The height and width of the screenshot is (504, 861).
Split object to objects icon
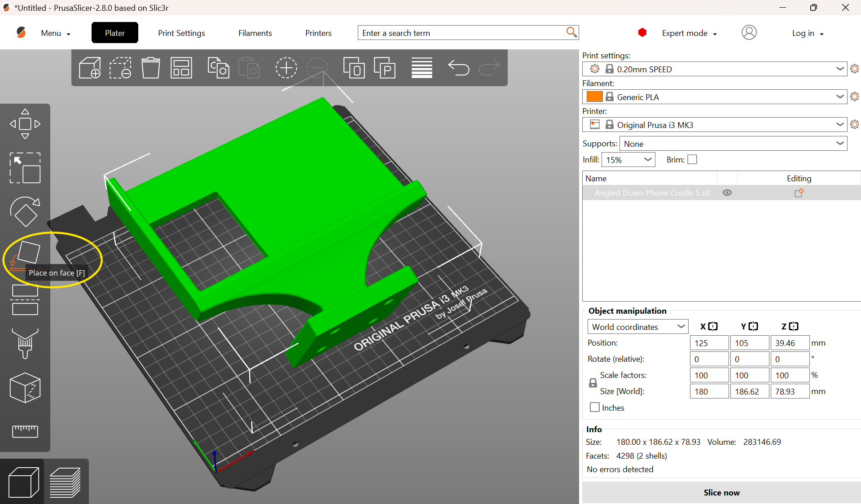click(x=354, y=68)
